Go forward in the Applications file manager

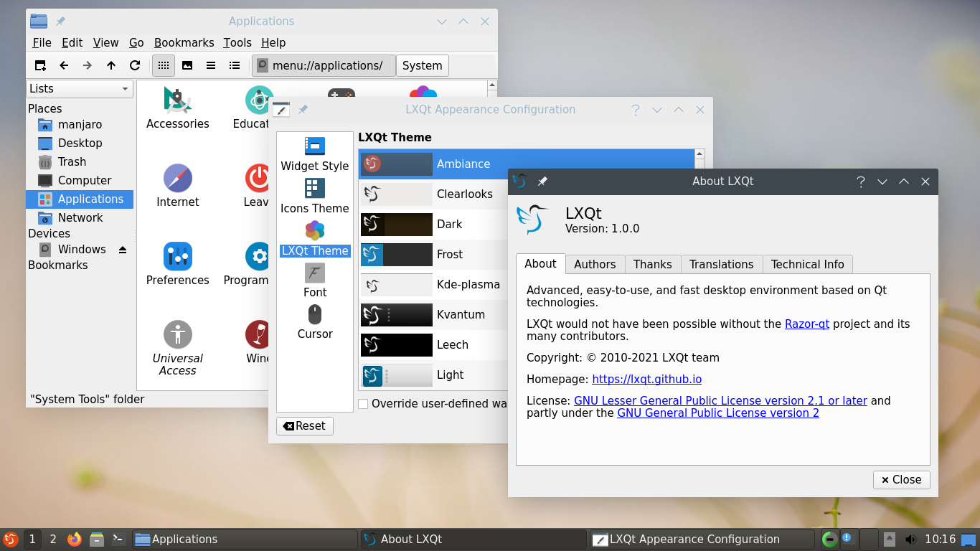(88, 65)
